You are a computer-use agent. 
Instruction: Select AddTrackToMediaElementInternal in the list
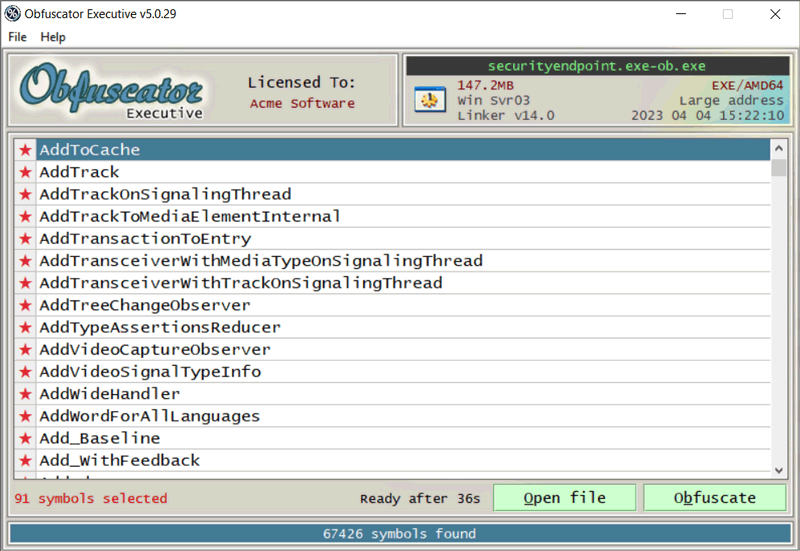coord(403,216)
